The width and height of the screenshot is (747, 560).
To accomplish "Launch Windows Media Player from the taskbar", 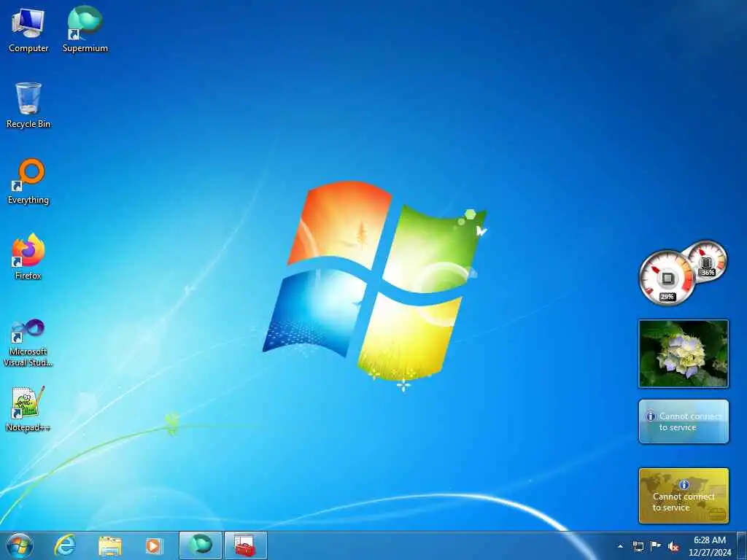I will tap(153, 545).
